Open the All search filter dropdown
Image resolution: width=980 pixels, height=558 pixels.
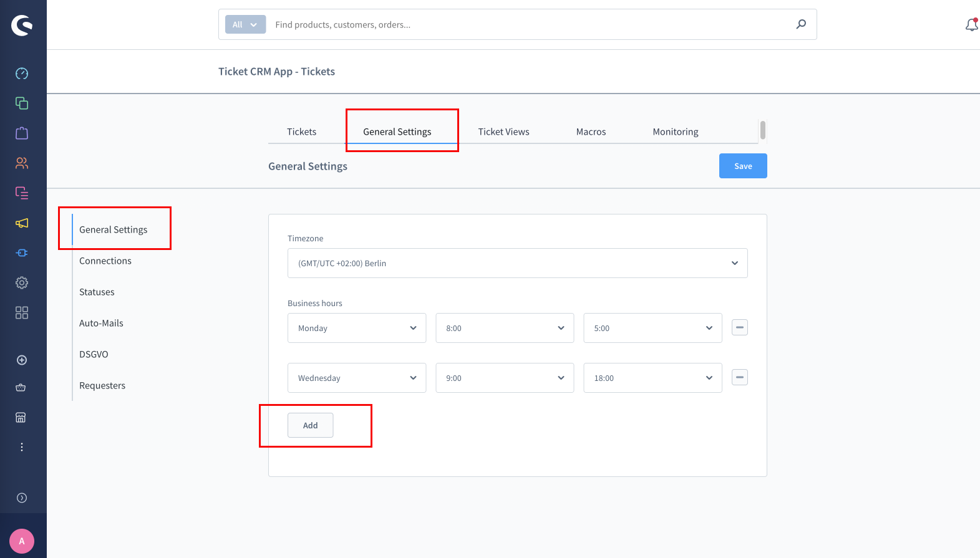245,24
